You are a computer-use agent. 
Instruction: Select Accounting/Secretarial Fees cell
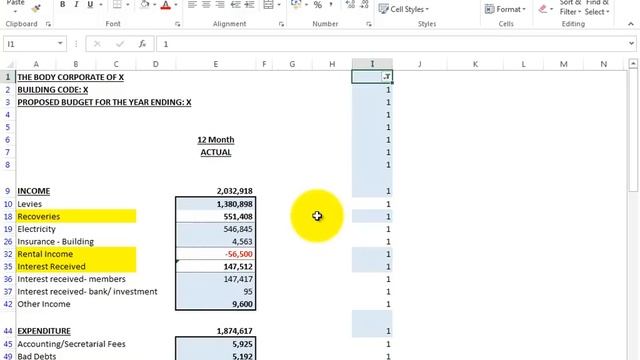point(71,344)
